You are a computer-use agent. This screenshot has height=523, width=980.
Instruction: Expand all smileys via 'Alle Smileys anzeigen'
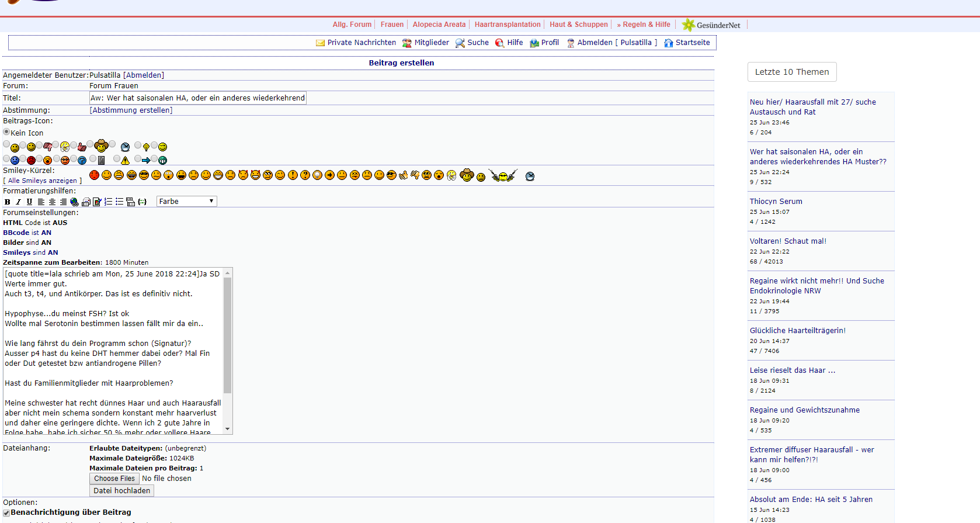point(43,181)
